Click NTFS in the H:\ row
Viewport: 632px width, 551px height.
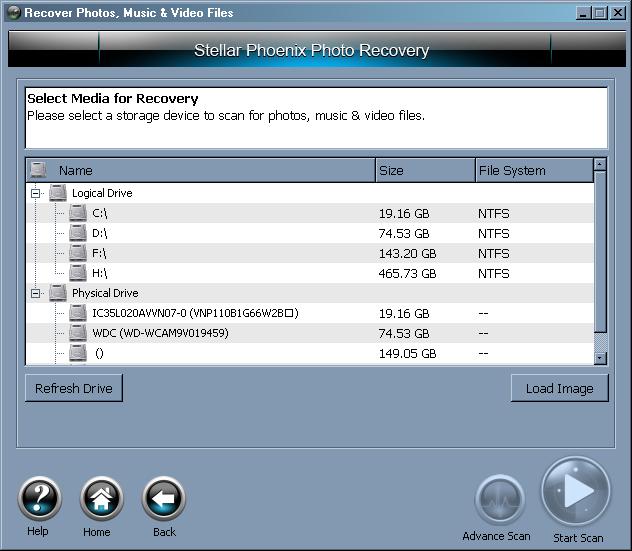click(x=494, y=274)
